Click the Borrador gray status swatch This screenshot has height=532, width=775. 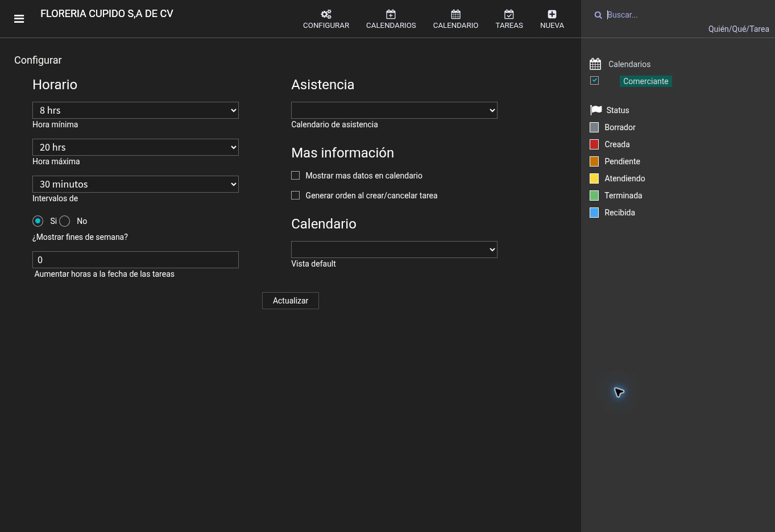pos(594,127)
